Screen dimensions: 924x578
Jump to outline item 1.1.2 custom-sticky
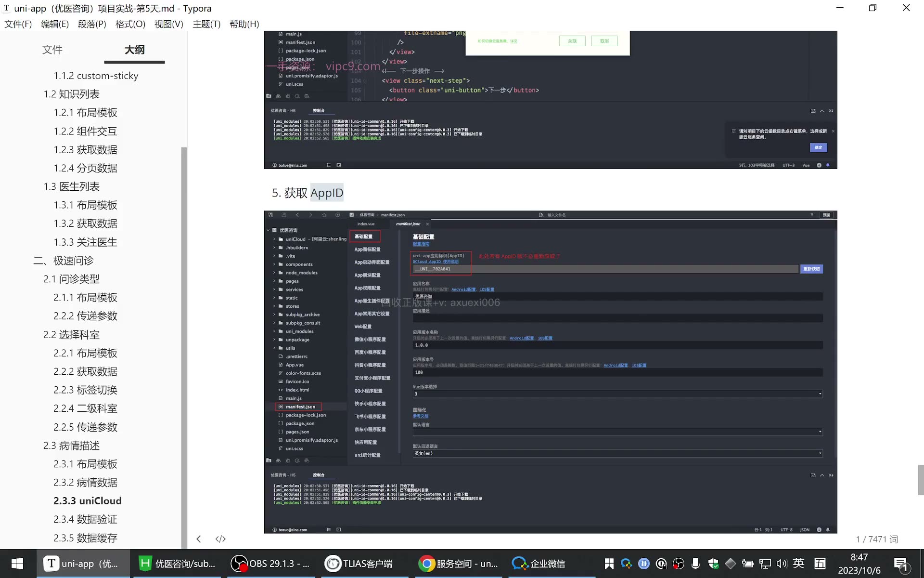pyautogui.click(x=96, y=76)
